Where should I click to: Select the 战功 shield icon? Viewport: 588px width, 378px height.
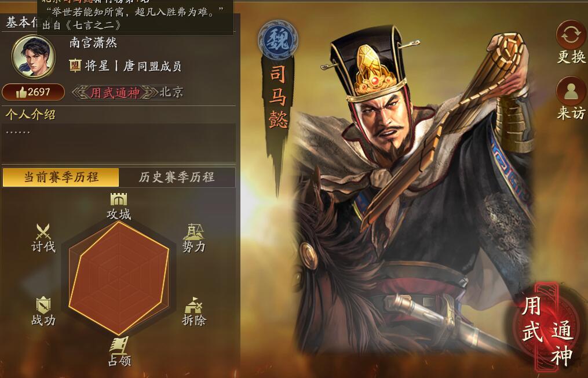[x=43, y=305]
